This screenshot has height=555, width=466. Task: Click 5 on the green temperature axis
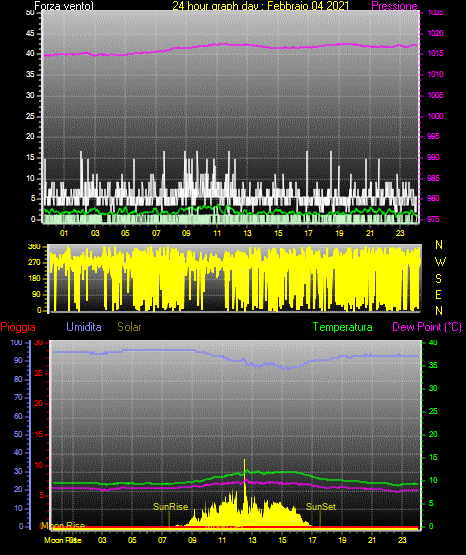coord(431,503)
